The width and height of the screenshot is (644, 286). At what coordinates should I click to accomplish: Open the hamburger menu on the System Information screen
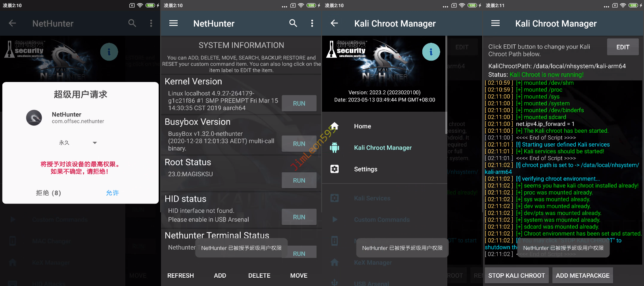point(173,23)
